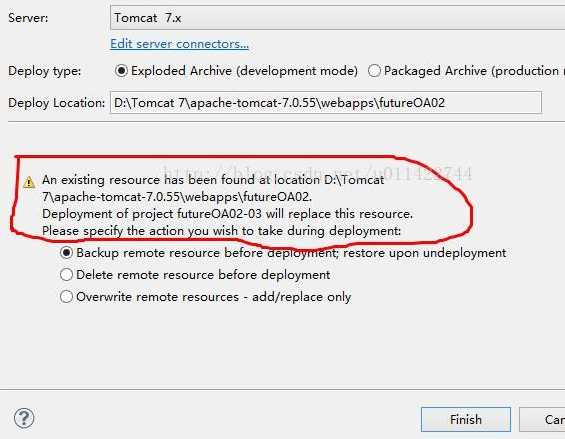The image size is (565, 439).
Task: Click the yellow warning triangle icon
Action: pos(29,182)
